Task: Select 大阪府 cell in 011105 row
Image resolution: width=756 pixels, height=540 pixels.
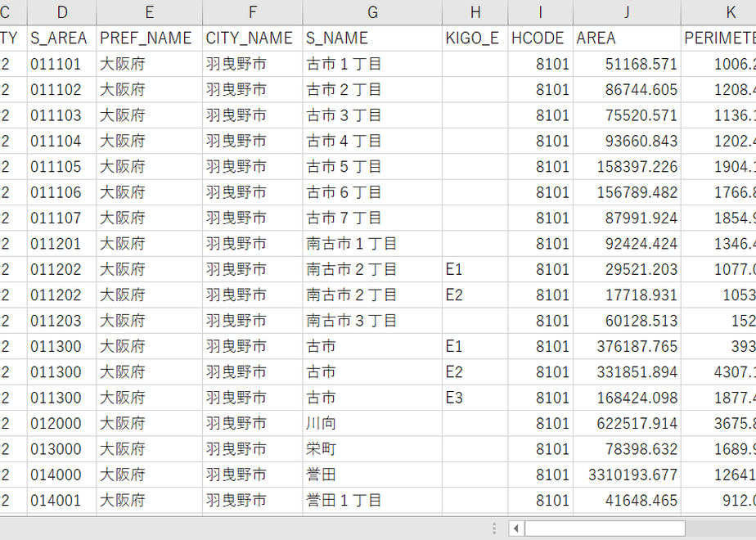Action: click(149, 166)
